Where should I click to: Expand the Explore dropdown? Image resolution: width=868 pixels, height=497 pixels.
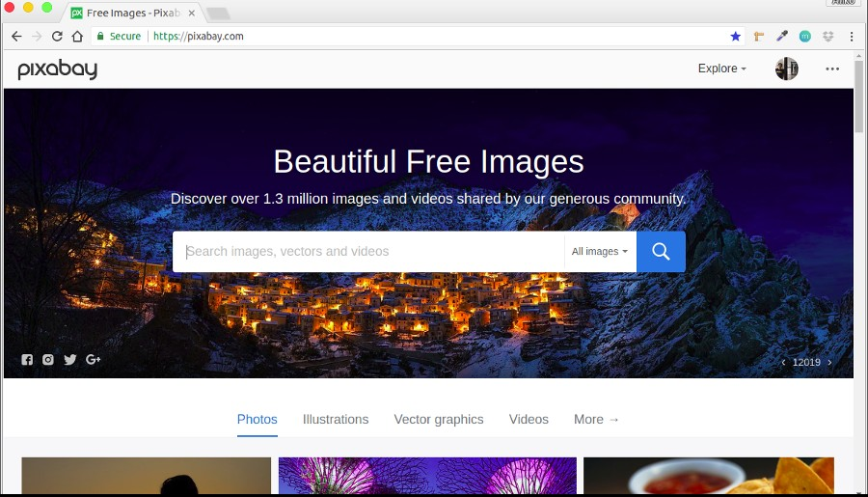(721, 69)
